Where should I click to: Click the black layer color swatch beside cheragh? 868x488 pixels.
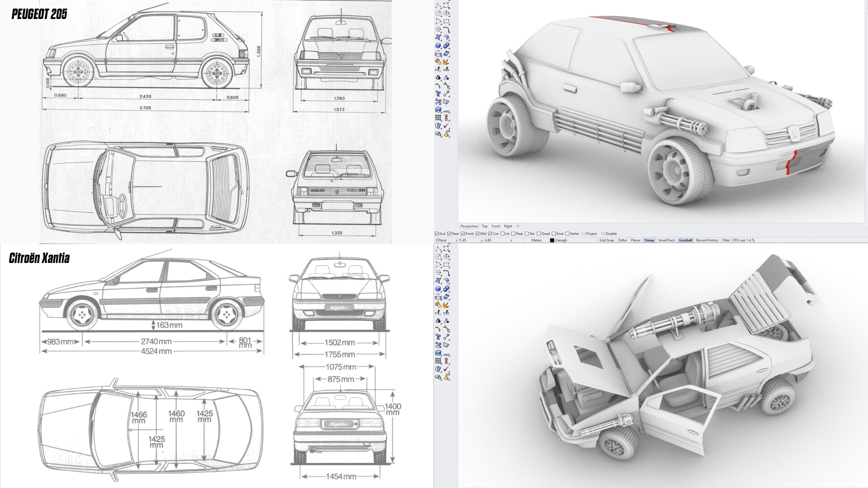pos(552,240)
